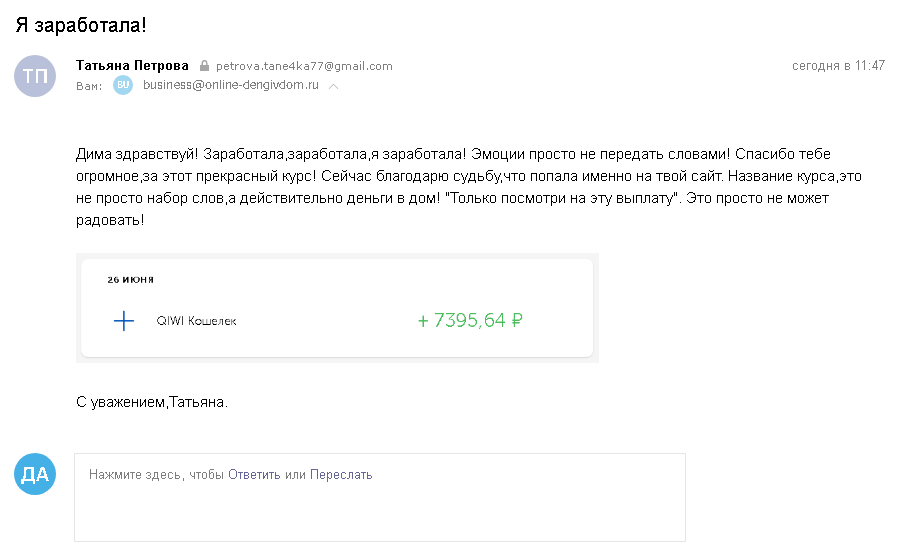This screenshot has width=897, height=556.
Task: Click inside the reply text box
Action: tap(380, 498)
